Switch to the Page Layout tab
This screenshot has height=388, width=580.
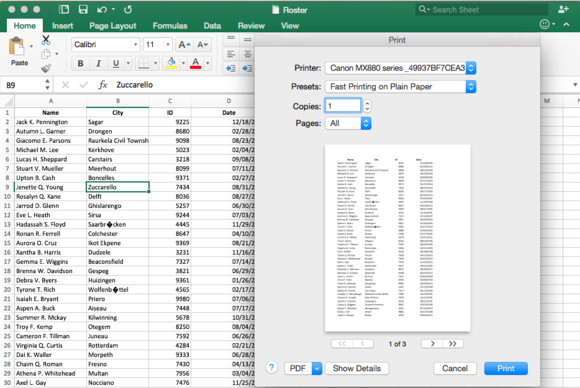pos(113,26)
